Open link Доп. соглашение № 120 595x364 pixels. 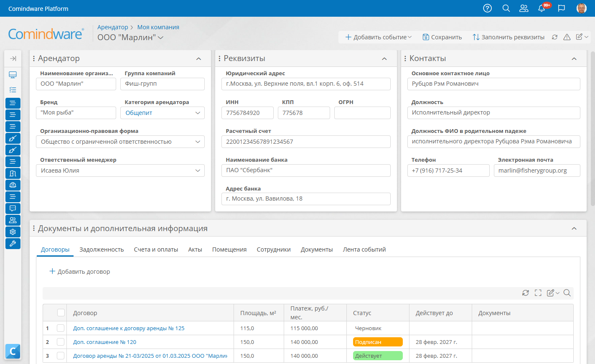[105, 342]
